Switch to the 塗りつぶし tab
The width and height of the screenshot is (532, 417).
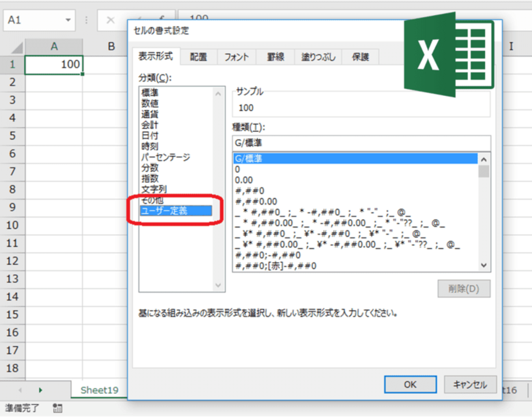(318, 57)
